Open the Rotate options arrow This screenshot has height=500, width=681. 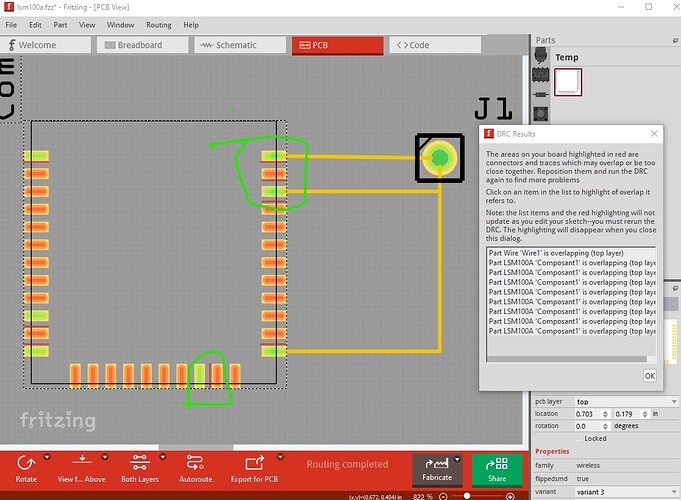click(x=47, y=457)
